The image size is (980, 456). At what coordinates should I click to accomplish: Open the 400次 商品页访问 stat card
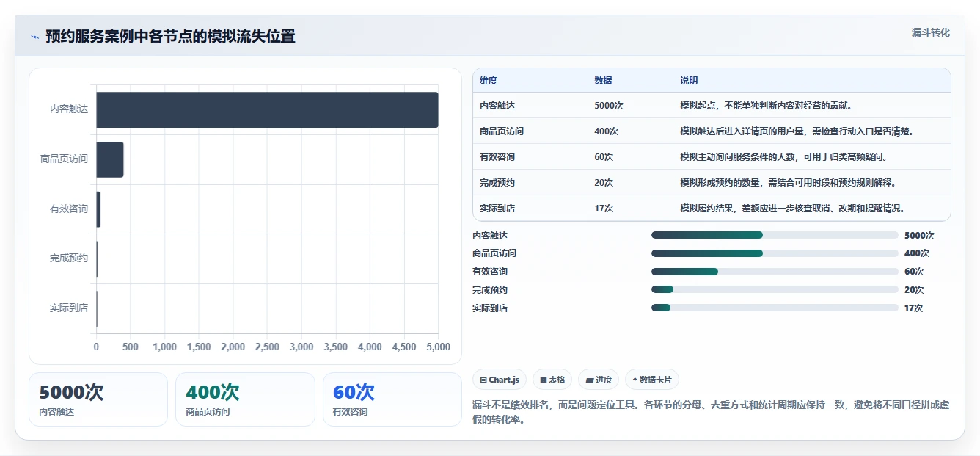[245, 399]
